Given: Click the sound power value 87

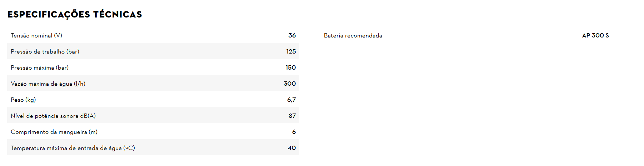Looking at the screenshot, I should [x=292, y=116].
